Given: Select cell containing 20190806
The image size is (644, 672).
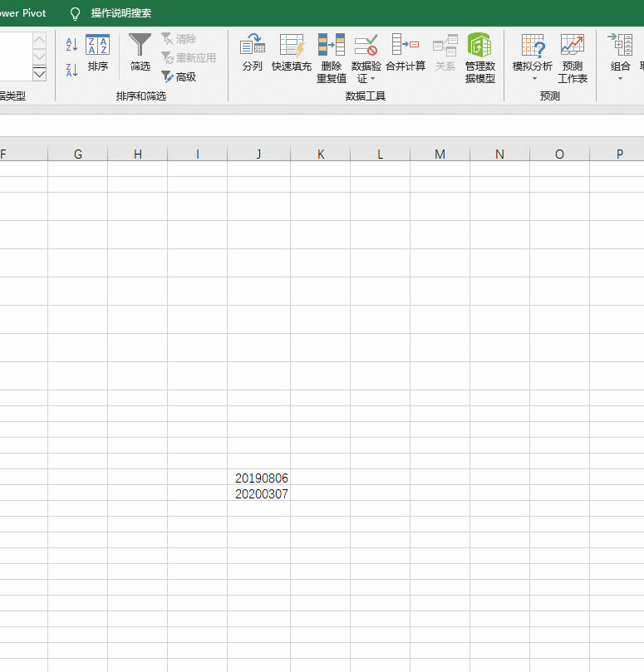Looking at the screenshot, I should 258,478.
